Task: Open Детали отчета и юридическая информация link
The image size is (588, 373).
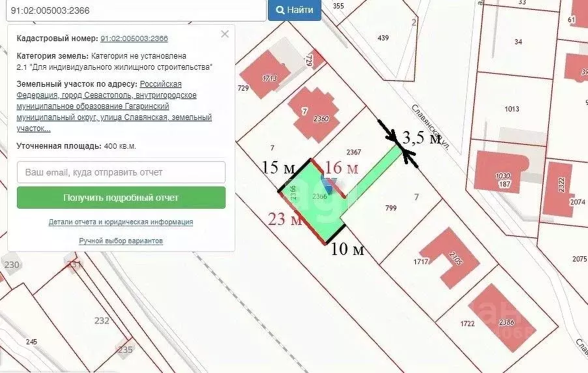Action: 121,222
